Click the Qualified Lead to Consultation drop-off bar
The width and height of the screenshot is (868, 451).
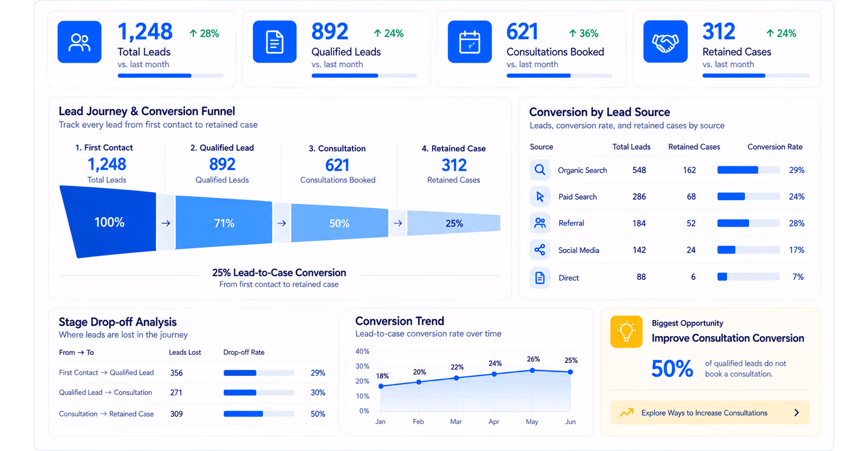tap(259, 392)
